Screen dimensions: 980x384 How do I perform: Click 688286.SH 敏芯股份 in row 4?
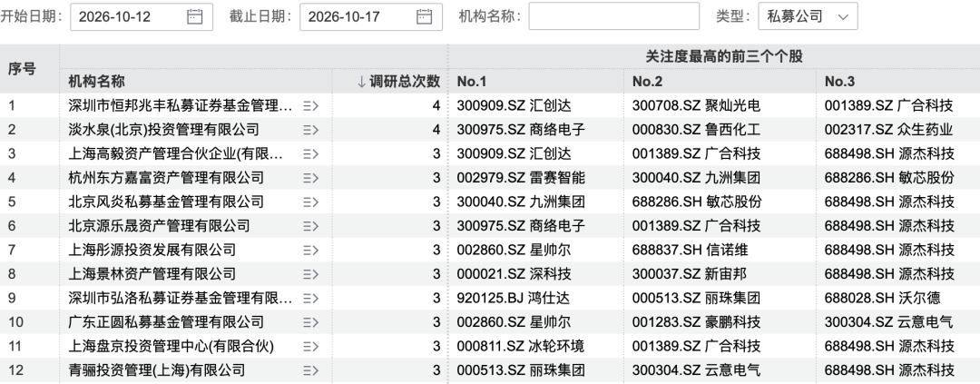point(888,178)
